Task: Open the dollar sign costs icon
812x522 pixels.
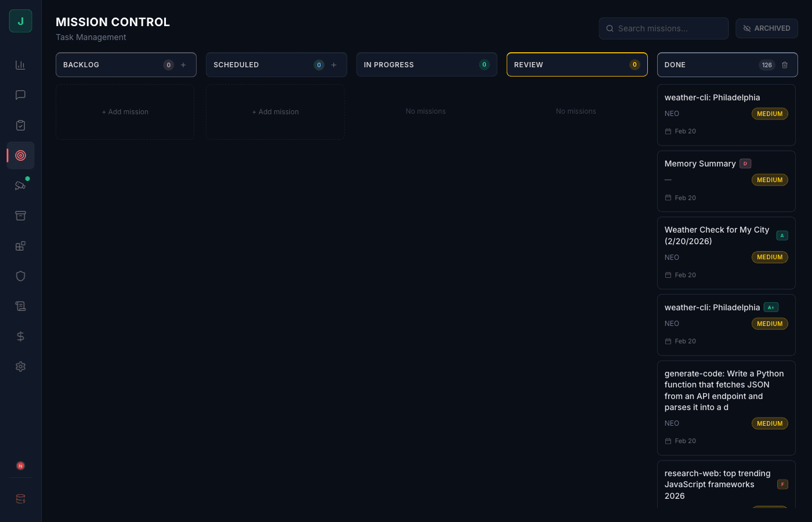Action: click(x=20, y=336)
